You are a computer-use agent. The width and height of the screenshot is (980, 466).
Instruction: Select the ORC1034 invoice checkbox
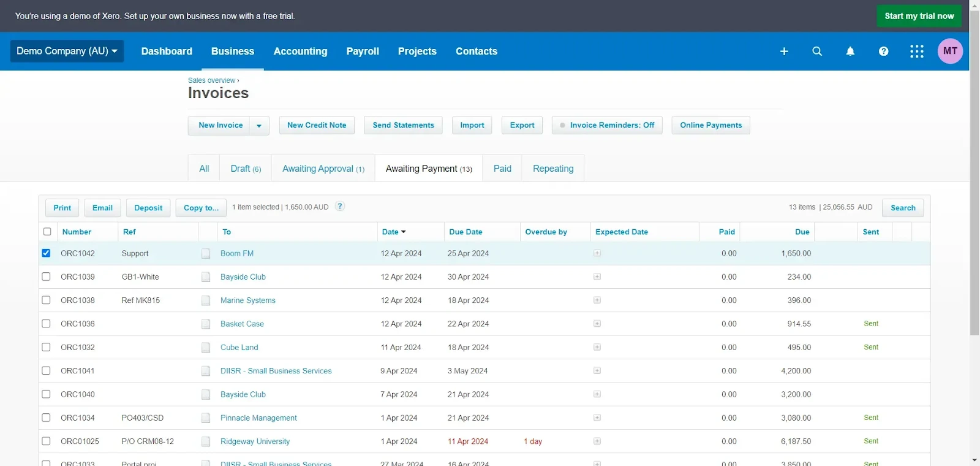tap(46, 418)
